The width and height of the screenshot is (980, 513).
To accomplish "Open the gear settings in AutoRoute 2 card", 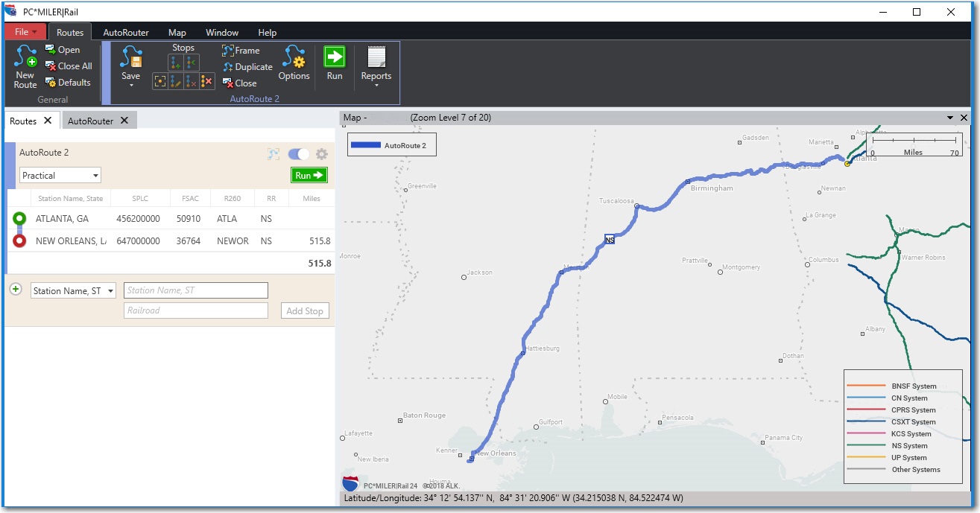I will [321, 154].
